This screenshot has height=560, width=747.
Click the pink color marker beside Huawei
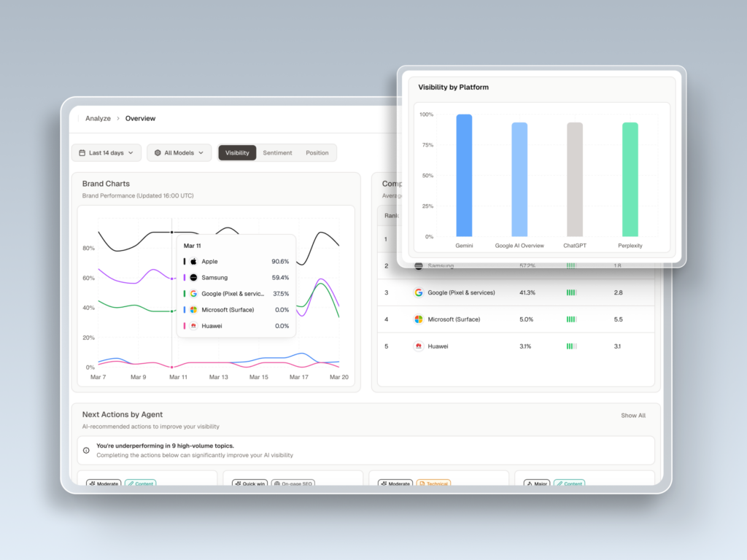[x=185, y=326]
